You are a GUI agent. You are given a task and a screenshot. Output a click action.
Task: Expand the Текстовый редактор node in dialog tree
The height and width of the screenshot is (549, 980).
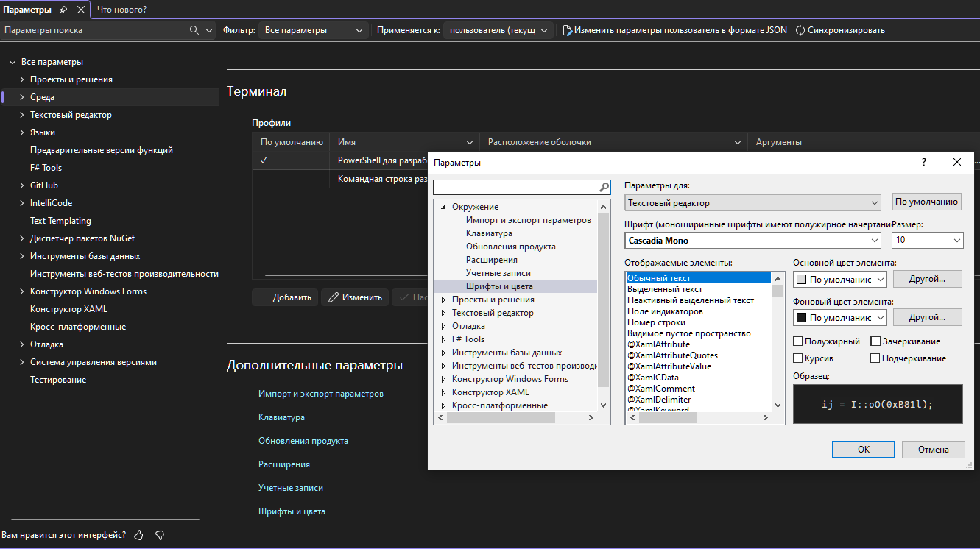click(443, 313)
